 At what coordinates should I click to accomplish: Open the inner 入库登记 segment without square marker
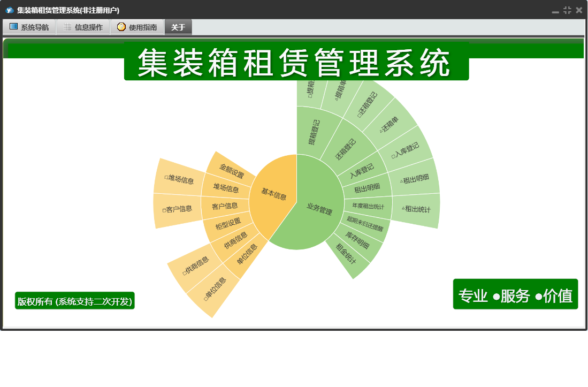pos(362,170)
